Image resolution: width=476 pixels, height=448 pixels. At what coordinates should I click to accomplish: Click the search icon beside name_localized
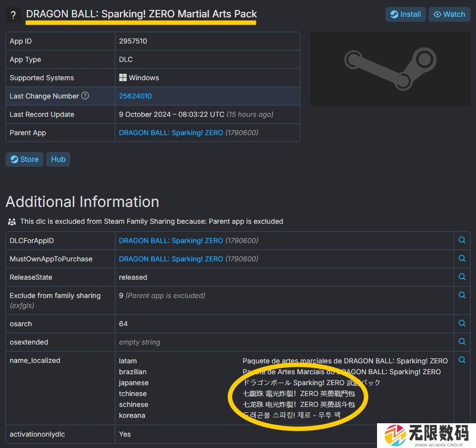[x=462, y=360]
